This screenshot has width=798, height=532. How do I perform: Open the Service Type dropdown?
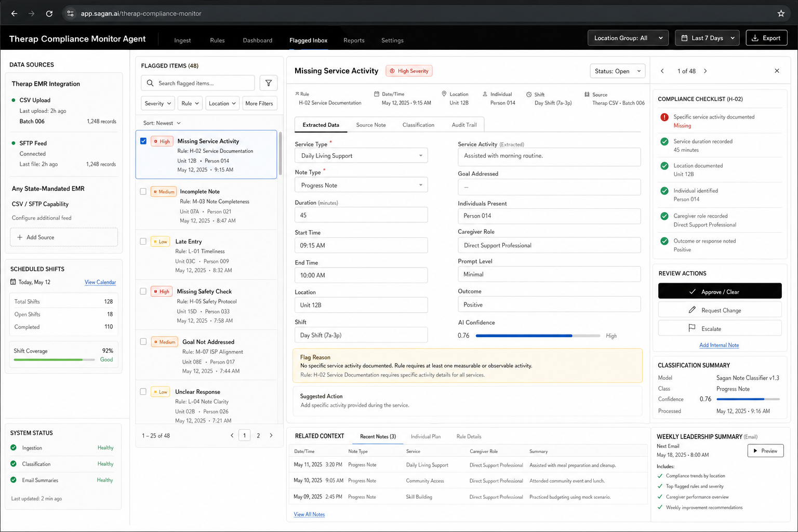point(361,155)
